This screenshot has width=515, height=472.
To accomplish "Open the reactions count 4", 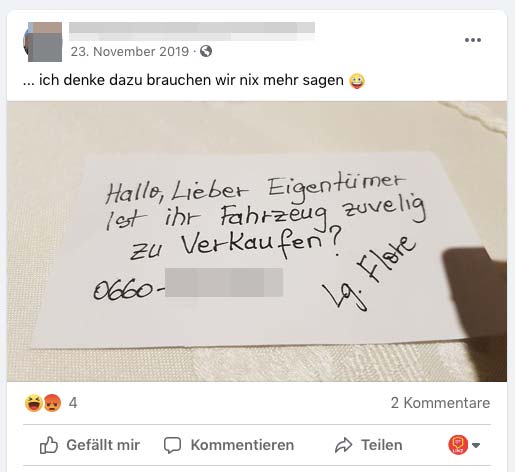I will pos(73,403).
